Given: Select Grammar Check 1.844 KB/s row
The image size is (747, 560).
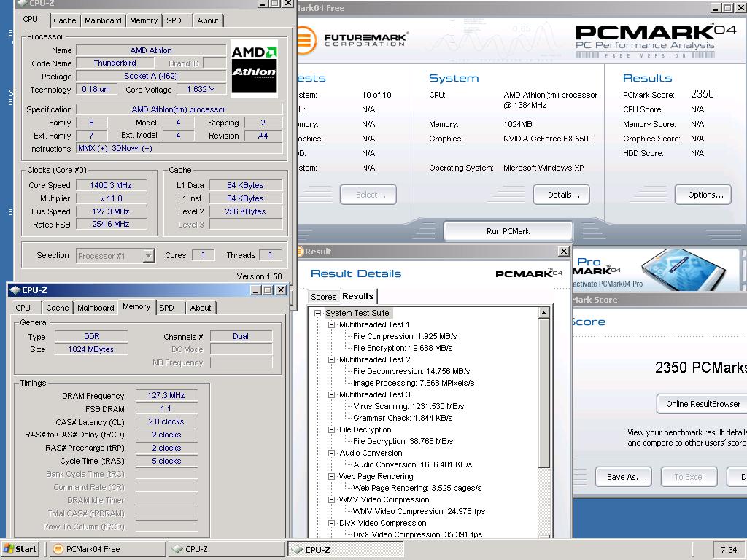Looking at the screenshot, I should (x=403, y=418).
